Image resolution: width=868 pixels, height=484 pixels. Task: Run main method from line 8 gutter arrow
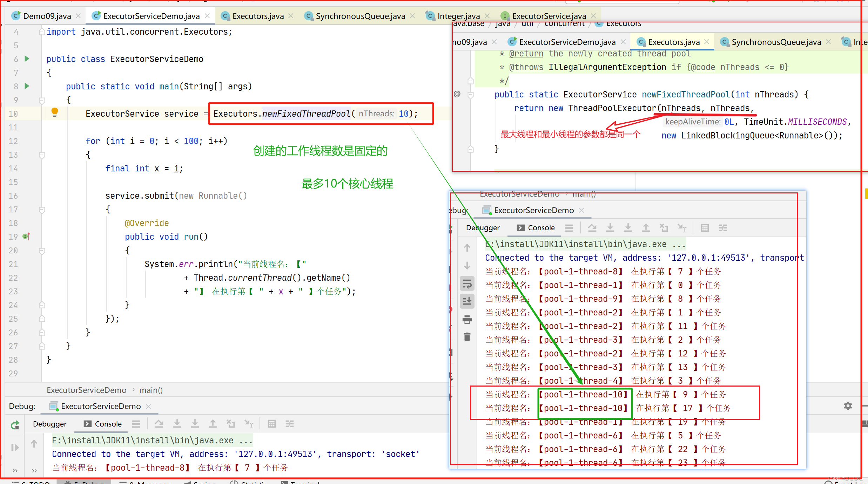tap(27, 86)
